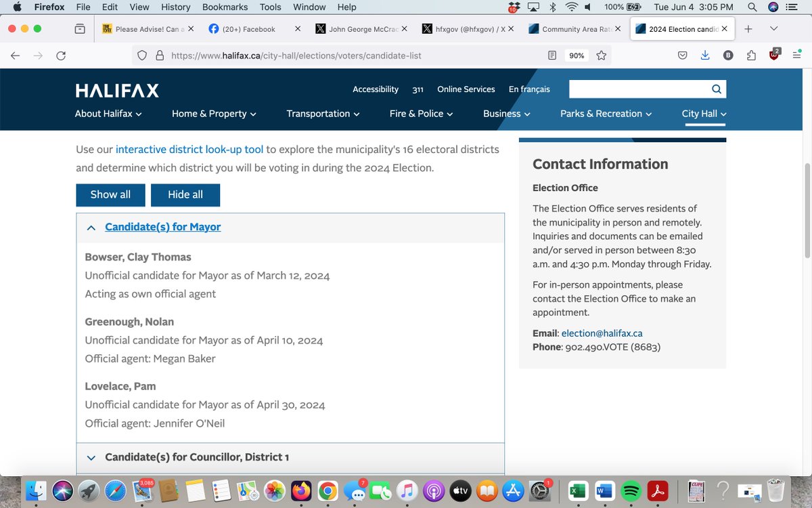The image size is (812, 508).
Task: Click the uBlock Origin shield icon
Action: click(775, 55)
